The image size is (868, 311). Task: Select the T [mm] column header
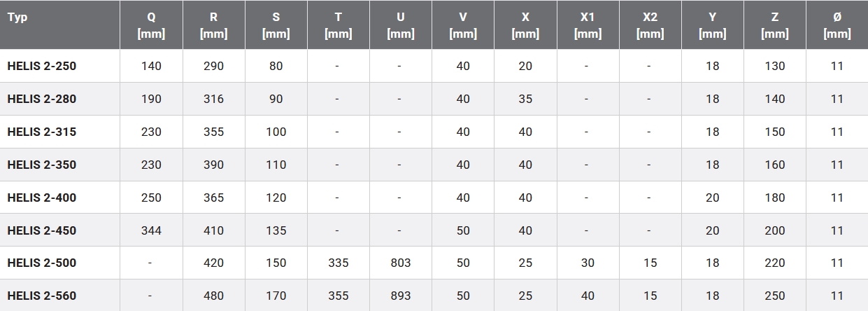pos(338,25)
